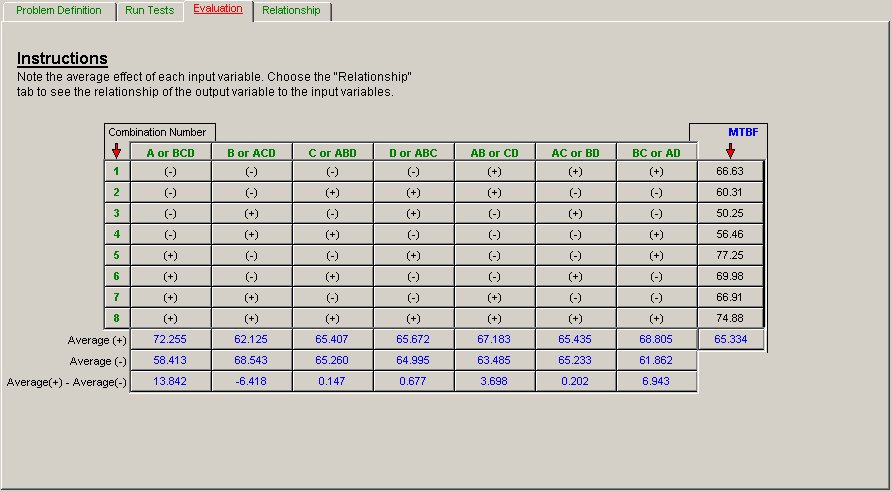The width and height of the screenshot is (892, 492).
Task: Click the AB or CD column header
Action: click(x=494, y=153)
